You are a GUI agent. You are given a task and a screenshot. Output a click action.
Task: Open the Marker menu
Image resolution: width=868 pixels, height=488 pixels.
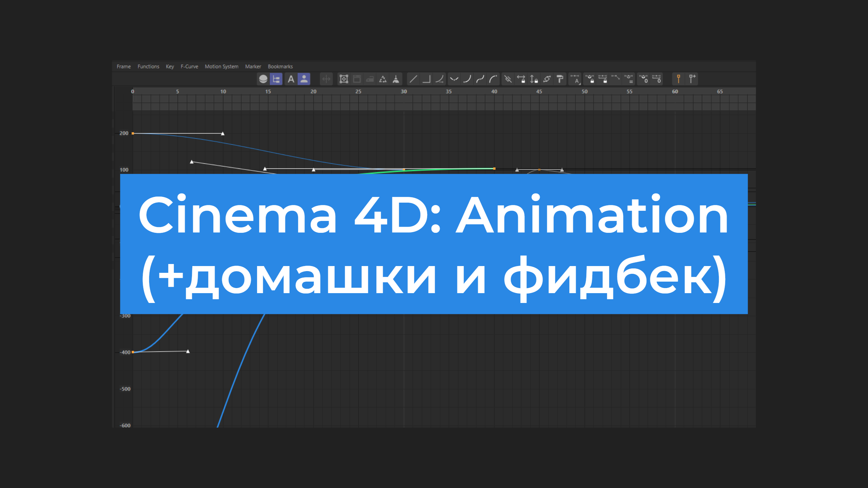(253, 66)
